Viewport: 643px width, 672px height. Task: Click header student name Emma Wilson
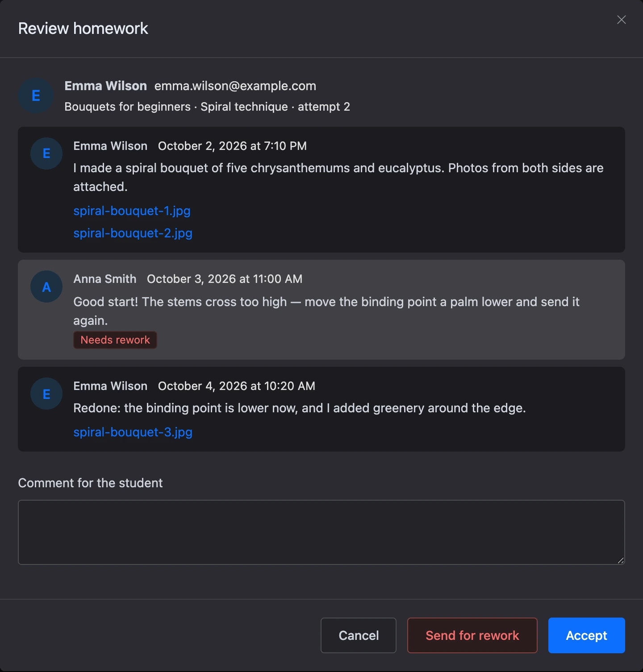106,86
